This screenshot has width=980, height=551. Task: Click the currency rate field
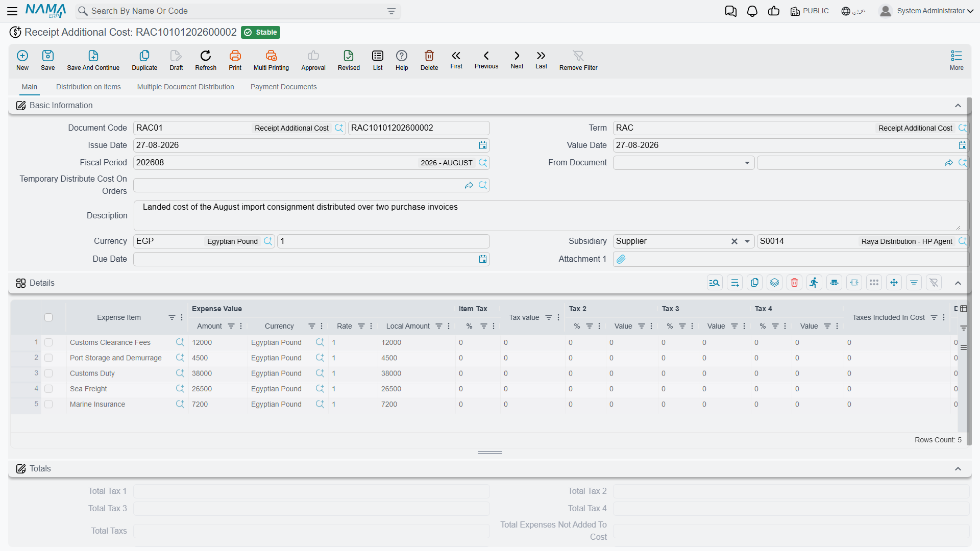(383, 241)
